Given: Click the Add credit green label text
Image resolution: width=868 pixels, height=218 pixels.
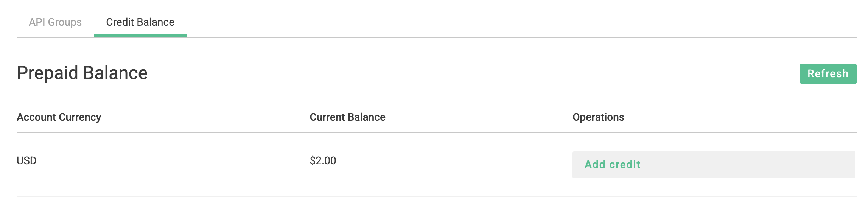Looking at the screenshot, I should pyautogui.click(x=612, y=165).
